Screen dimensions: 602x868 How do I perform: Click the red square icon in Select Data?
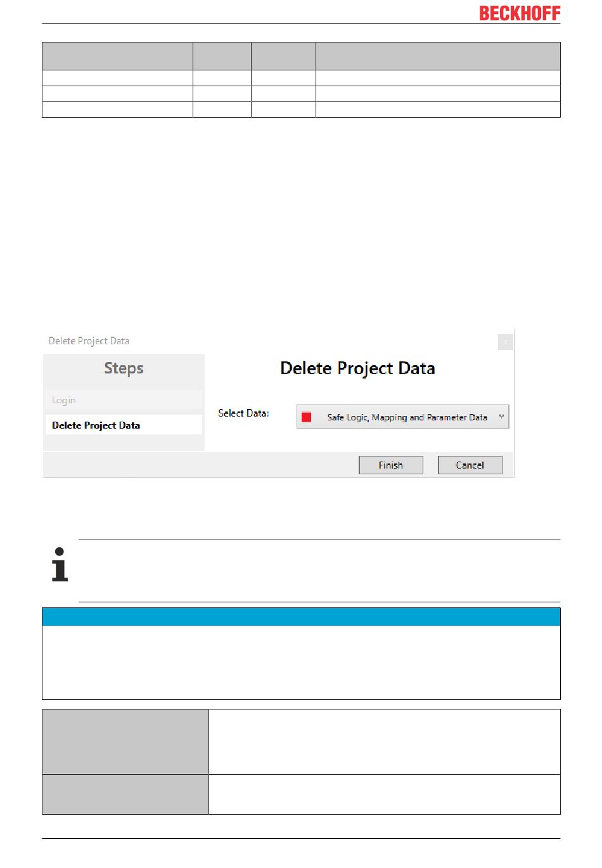pos(307,417)
